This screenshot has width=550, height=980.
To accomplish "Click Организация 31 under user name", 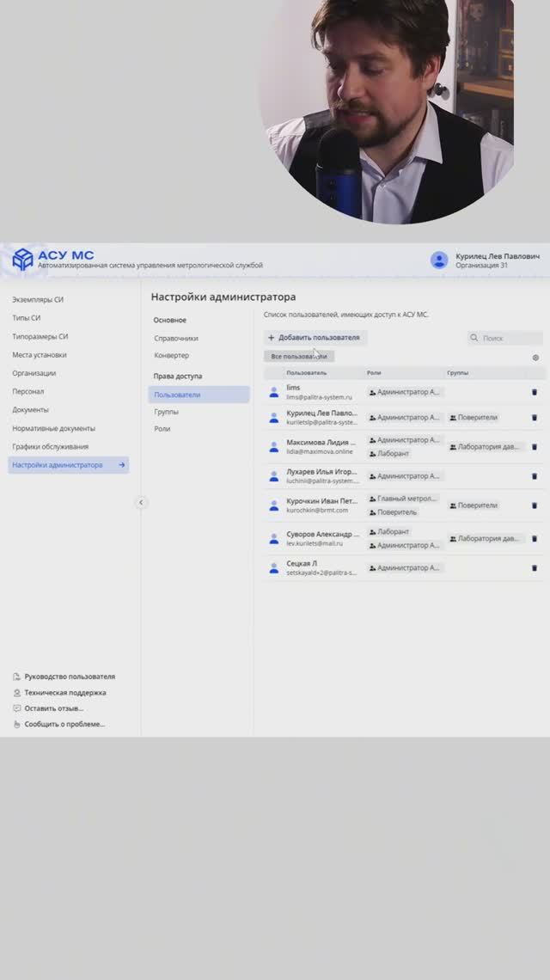I will pyautogui.click(x=481, y=265).
